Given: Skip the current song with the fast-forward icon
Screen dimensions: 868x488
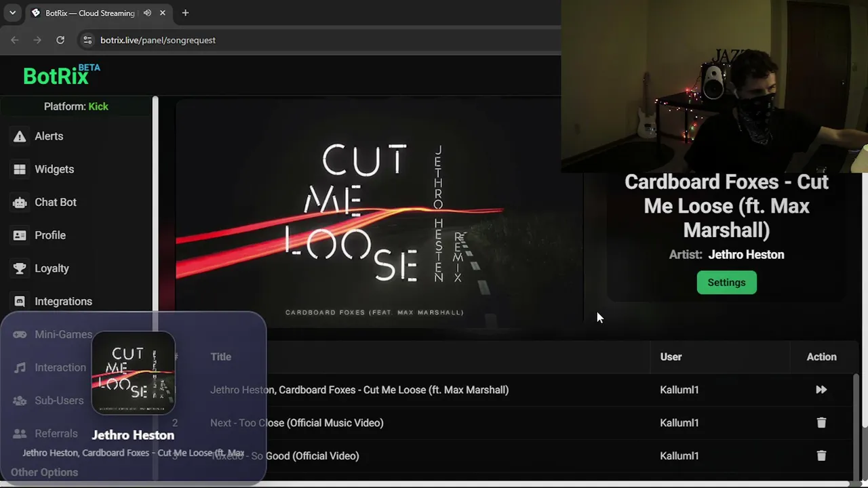Looking at the screenshot, I should (x=821, y=390).
